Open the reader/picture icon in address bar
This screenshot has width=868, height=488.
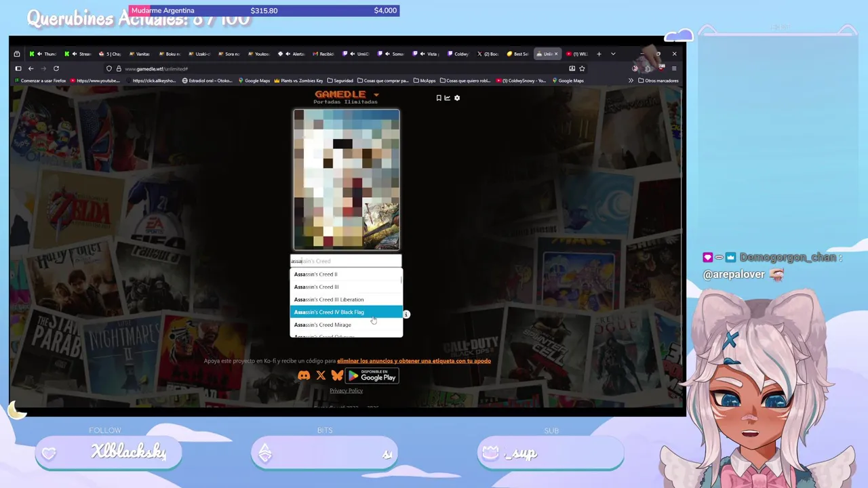click(x=572, y=68)
